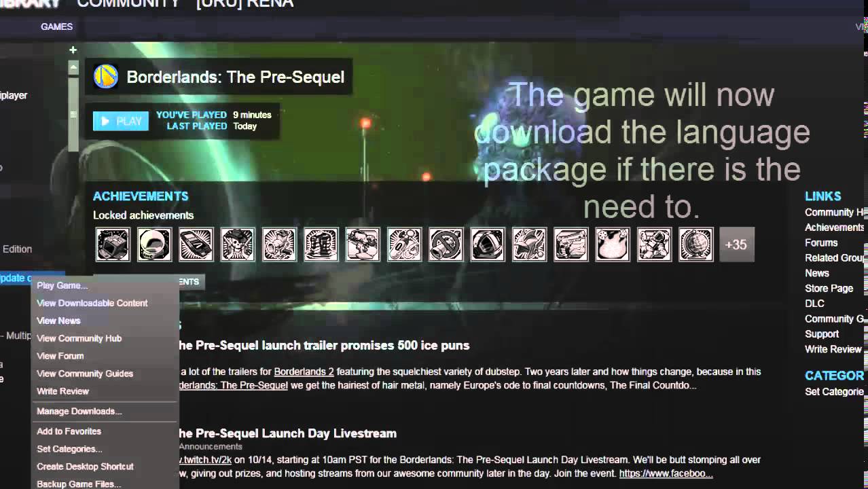Switch to the GAMES library filter
The width and height of the screenshot is (868, 489).
point(56,26)
